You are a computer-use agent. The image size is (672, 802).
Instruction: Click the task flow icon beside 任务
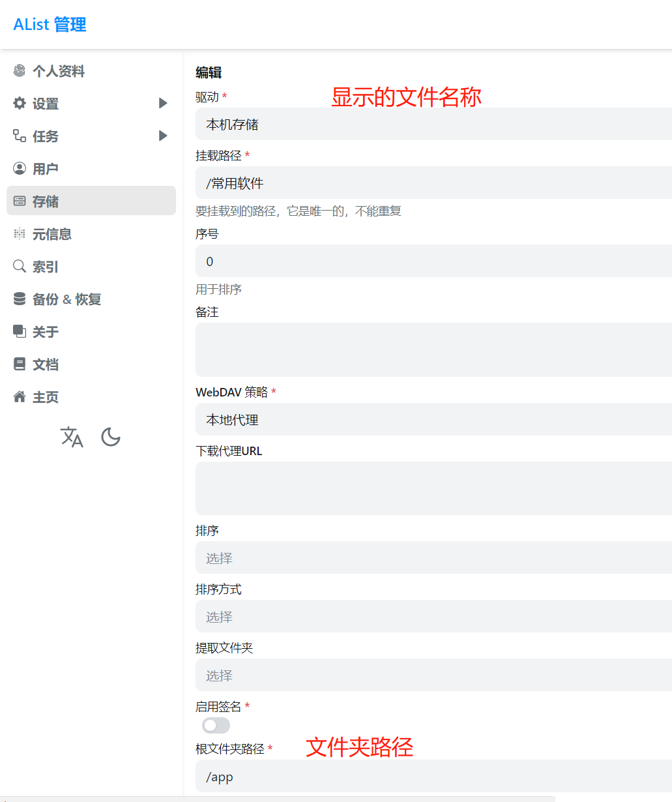click(x=20, y=136)
